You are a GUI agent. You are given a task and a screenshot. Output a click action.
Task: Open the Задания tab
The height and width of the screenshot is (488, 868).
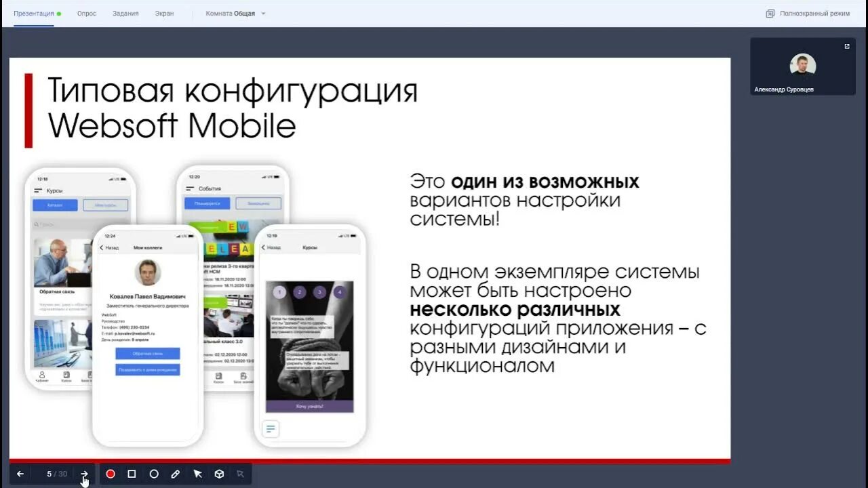coord(125,14)
